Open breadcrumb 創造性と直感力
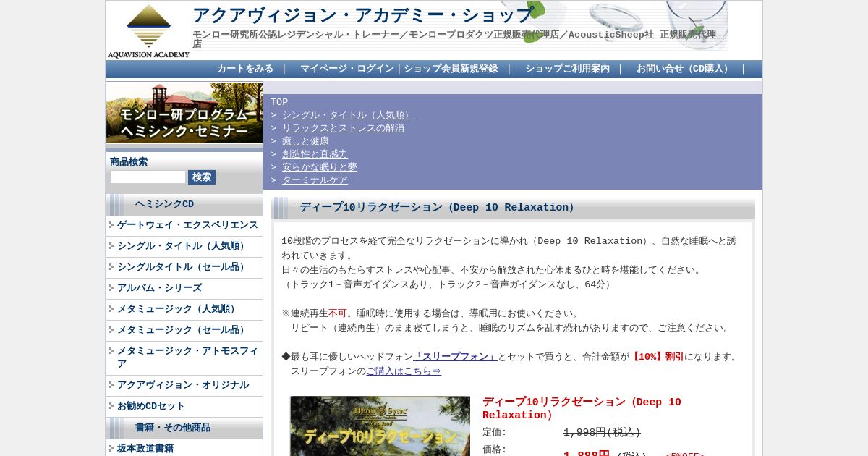The width and height of the screenshot is (868, 456). (315, 154)
